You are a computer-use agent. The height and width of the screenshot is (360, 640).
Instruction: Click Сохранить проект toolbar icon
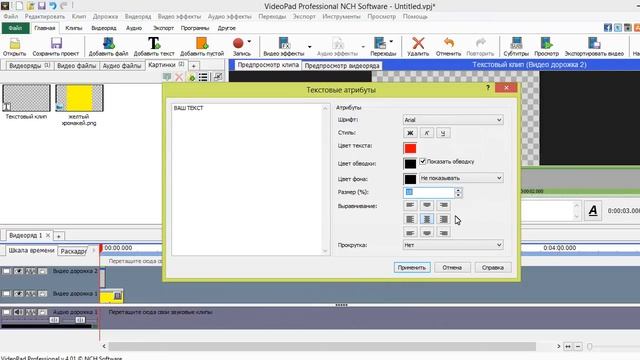pyautogui.click(x=56, y=44)
